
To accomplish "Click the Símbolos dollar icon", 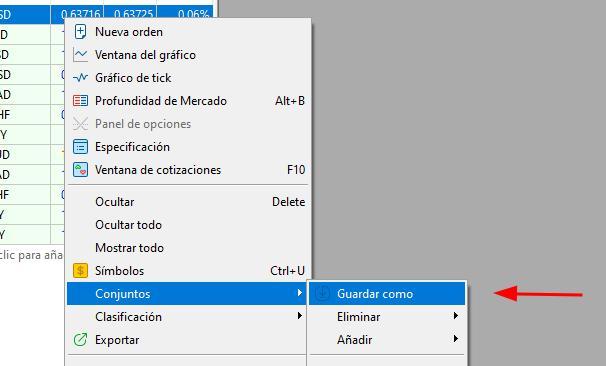I will (x=80, y=271).
